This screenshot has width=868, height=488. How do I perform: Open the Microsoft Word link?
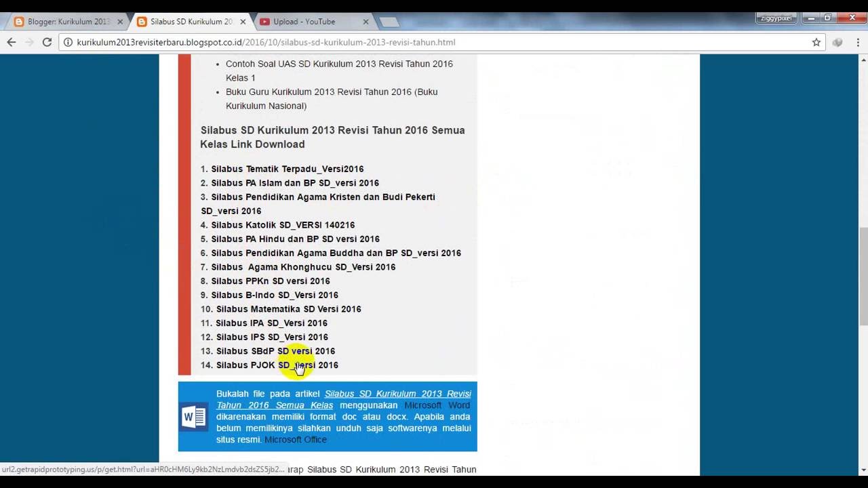point(437,405)
